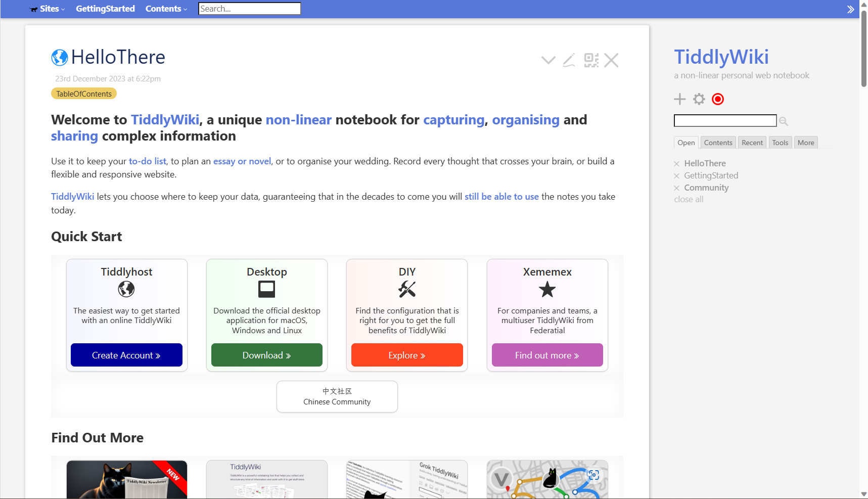Click the page scrollbar thumb
This screenshot has width=868, height=499.
[864, 48]
